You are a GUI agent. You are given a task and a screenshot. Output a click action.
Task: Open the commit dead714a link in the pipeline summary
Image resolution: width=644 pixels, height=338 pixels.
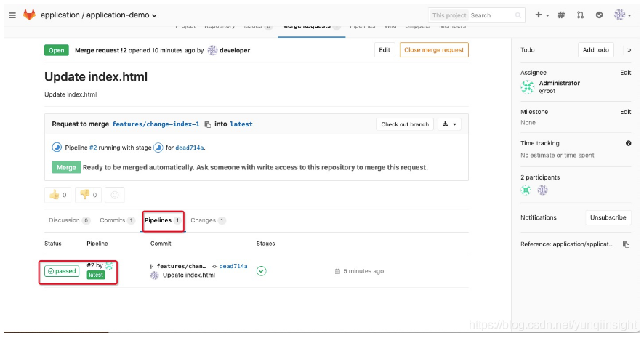[189, 148]
